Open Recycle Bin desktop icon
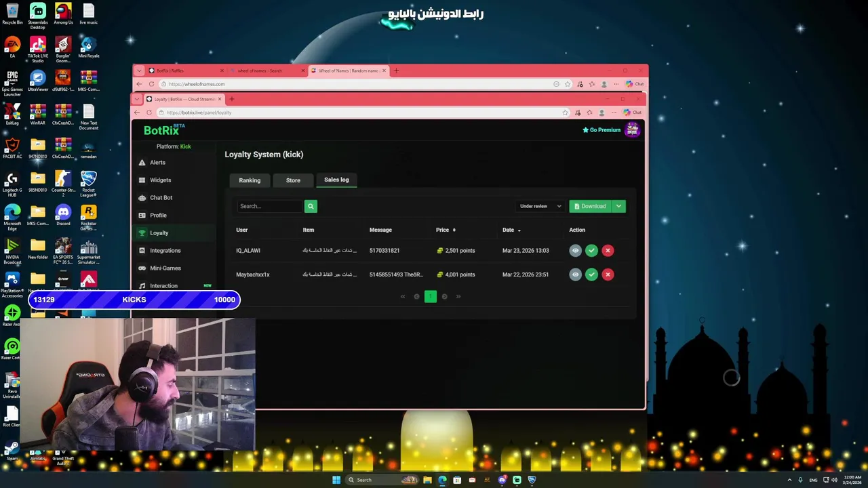Screen dimensions: 868x488 point(12,14)
